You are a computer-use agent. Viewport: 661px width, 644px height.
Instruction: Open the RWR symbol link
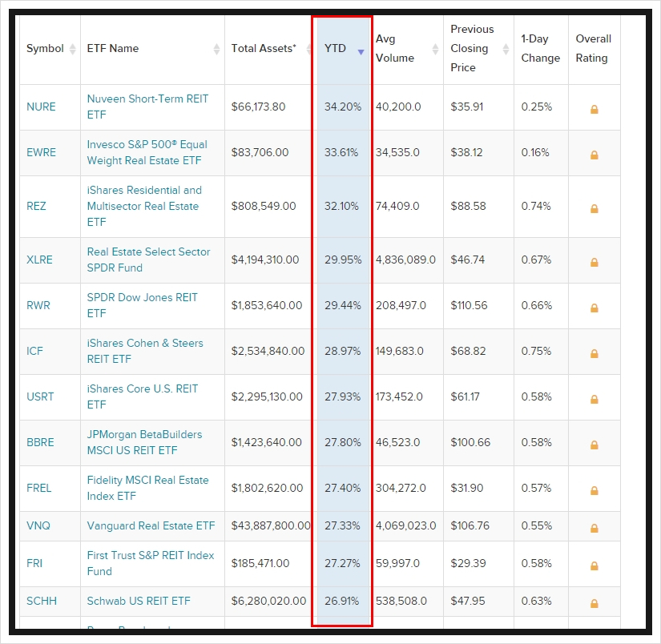pyautogui.click(x=38, y=305)
